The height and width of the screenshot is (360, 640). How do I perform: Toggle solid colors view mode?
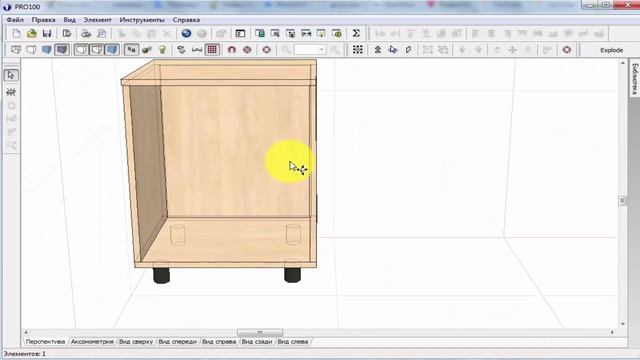pyautogui.click(x=47, y=50)
